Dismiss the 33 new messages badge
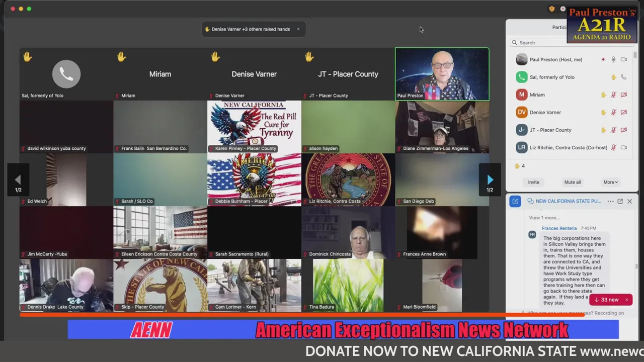Screen dimensions: 644x362 click(626, 300)
